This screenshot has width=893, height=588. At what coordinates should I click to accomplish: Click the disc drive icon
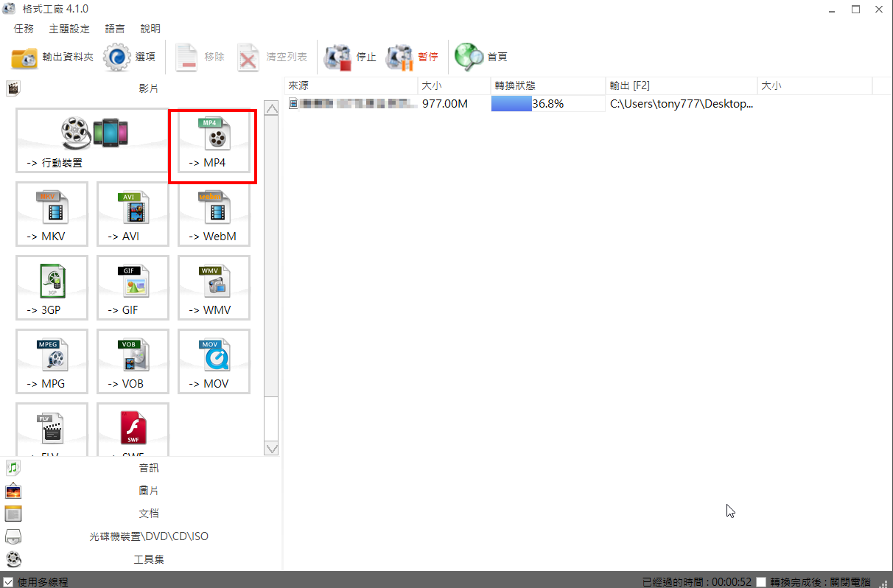[13, 536]
